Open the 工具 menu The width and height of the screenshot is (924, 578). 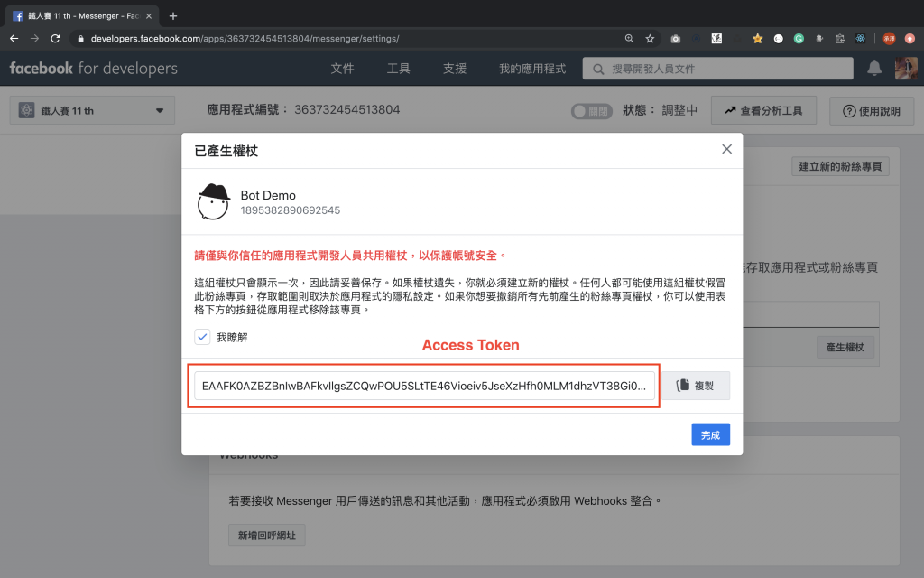point(398,69)
